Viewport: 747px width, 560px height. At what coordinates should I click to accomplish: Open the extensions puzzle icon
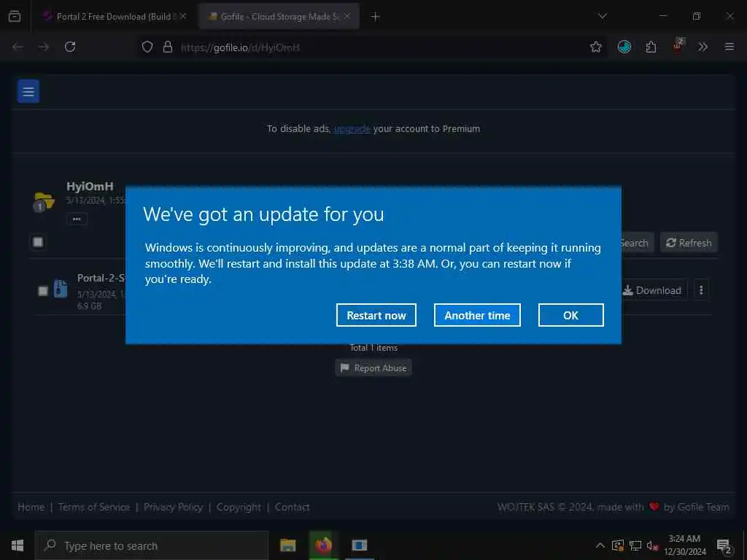(651, 47)
